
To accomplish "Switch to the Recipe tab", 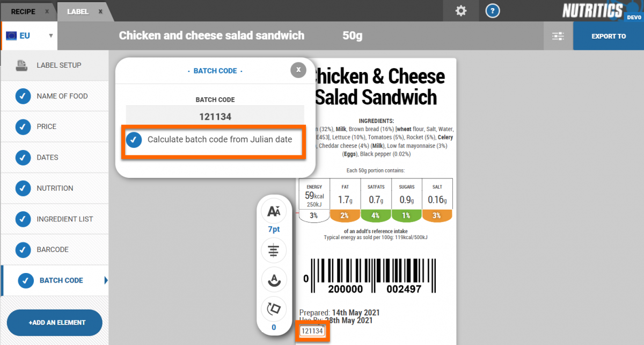I will pyautogui.click(x=23, y=11).
